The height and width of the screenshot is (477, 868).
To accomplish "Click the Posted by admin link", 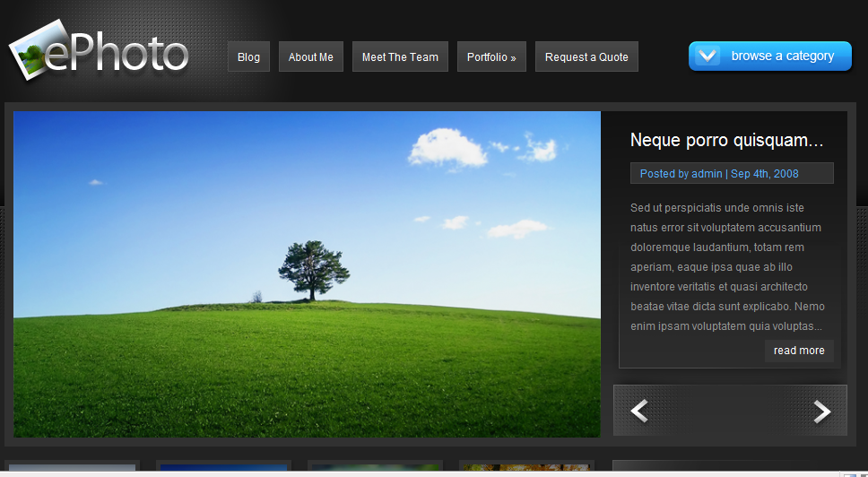I will point(681,174).
